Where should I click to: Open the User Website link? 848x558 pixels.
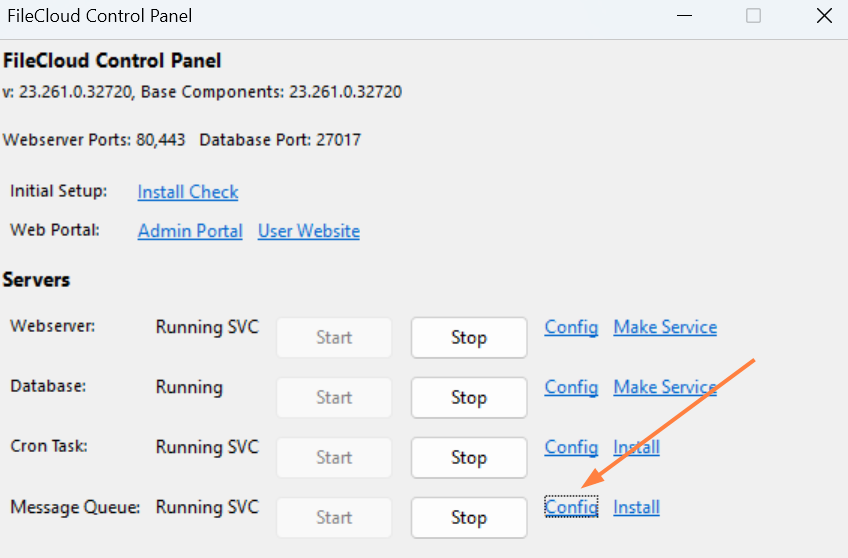pos(309,231)
